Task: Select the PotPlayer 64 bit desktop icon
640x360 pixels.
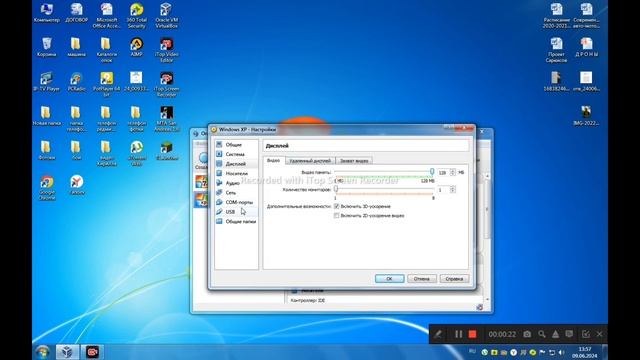Action: click(107, 84)
